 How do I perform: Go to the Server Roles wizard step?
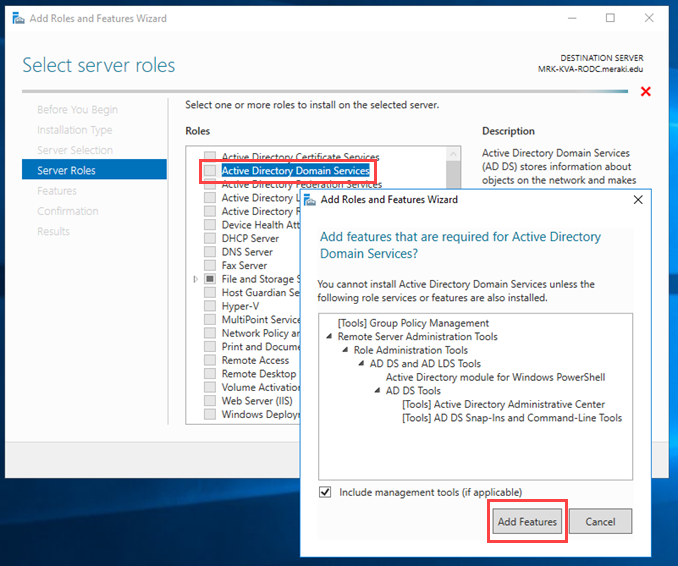pyautogui.click(x=67, y=170)
